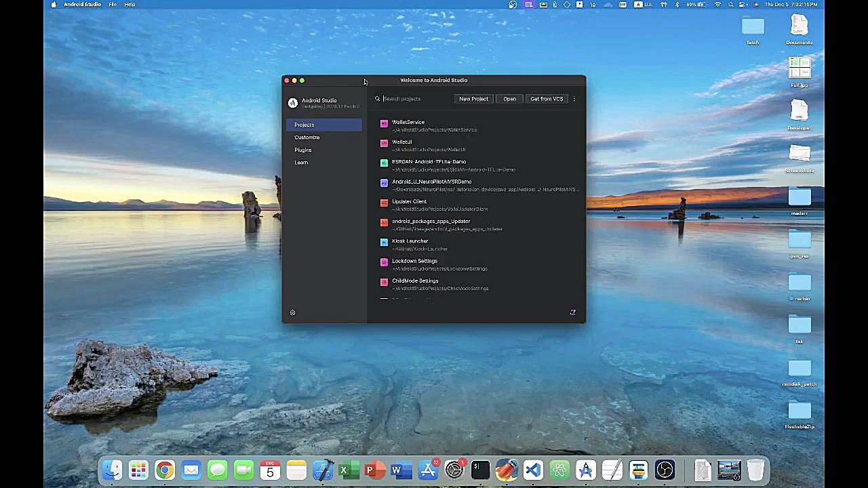The height and width of the screenshot is (488, 868).
Task: Open settings gear in welcome window
Action: coord(292,312)
